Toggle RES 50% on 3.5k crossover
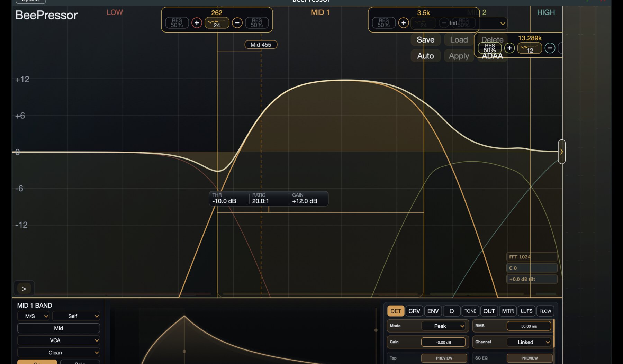623x364 pixels. coord(383,23)
